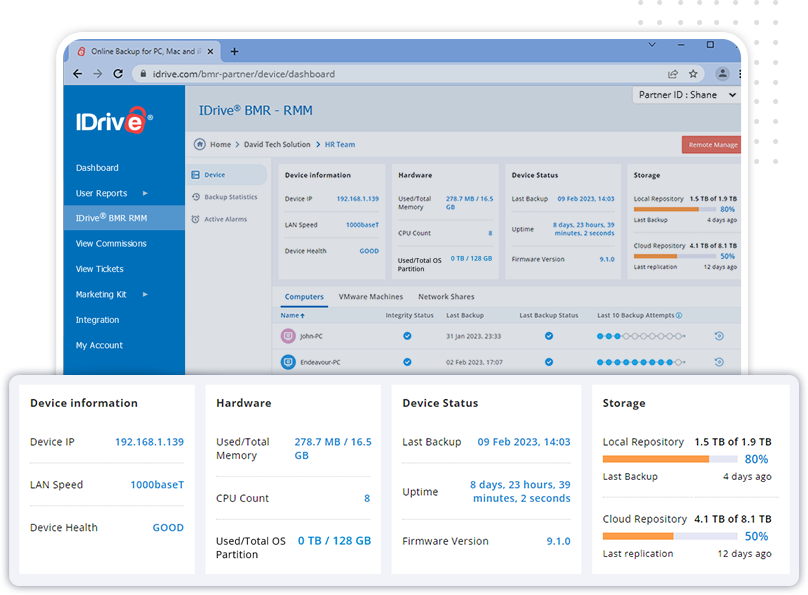Click the restore history icon for Endeavour-PC
Image resolution: width=808 pixels, height=595 pixels.
click(x=718, y=362)
